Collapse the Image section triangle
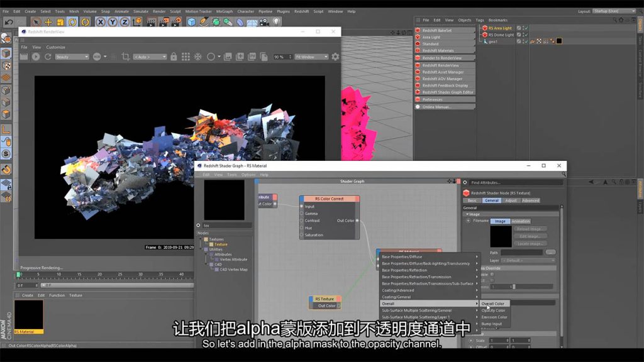Viewport: 644px width, 362px height. coord(467,214)
